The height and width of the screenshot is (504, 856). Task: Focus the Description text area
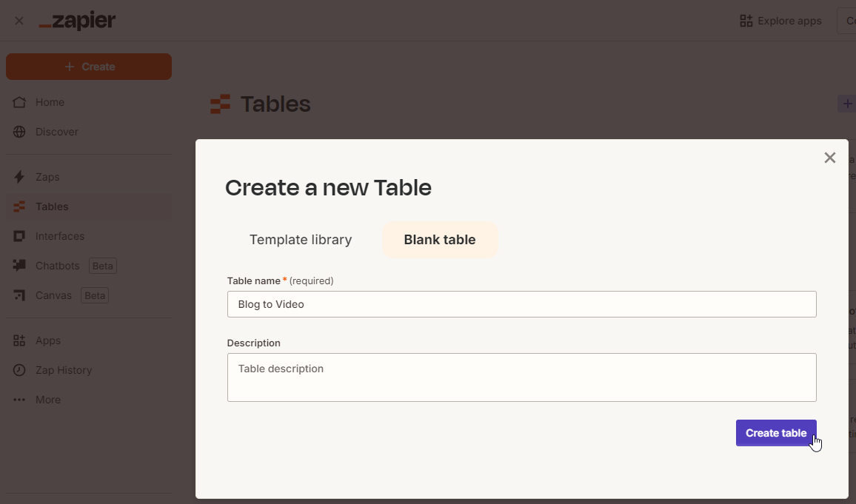click(521, 377)
